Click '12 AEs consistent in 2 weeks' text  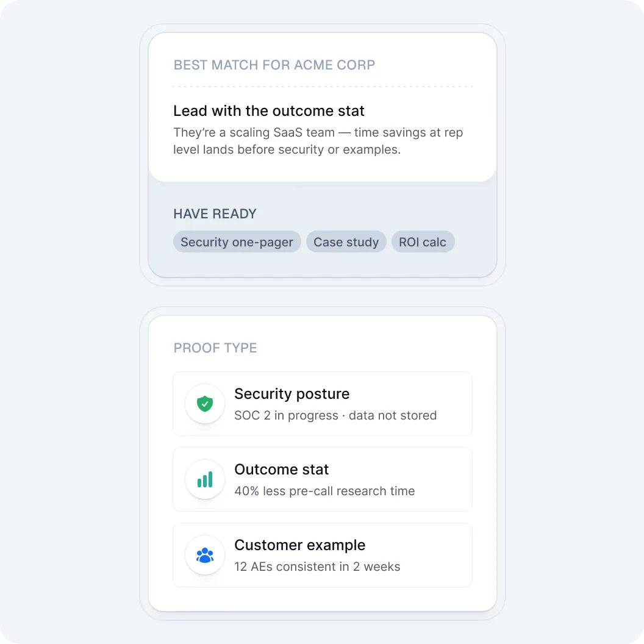coord(317,567)
